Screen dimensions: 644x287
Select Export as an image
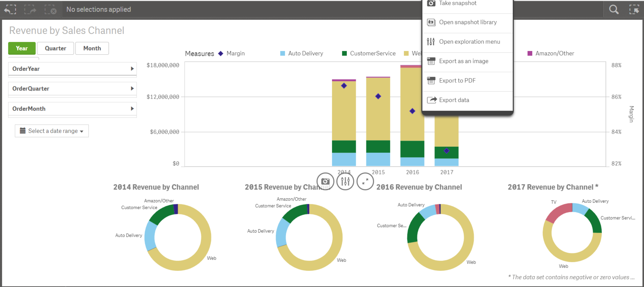467,62
